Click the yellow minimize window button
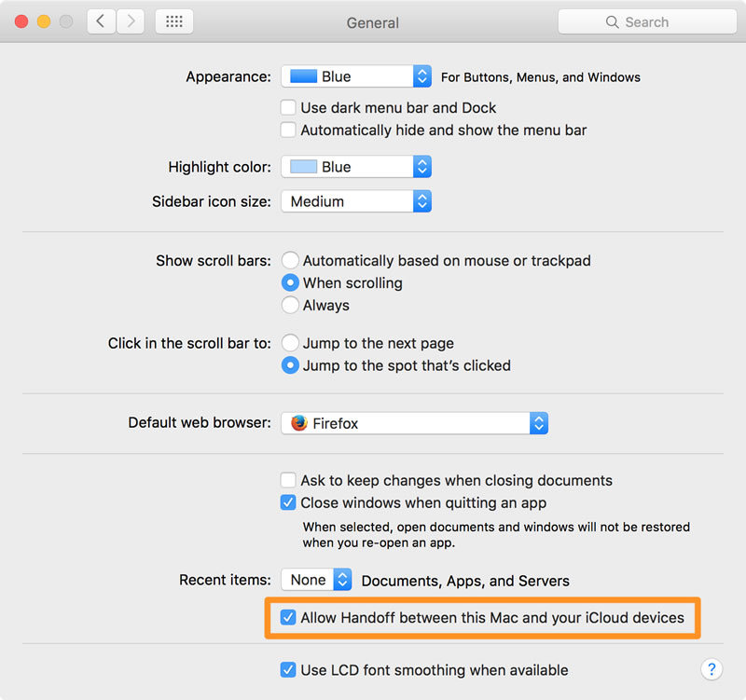Screen dimensions: 746x700 pyautogui.click(x=44, y=21)
